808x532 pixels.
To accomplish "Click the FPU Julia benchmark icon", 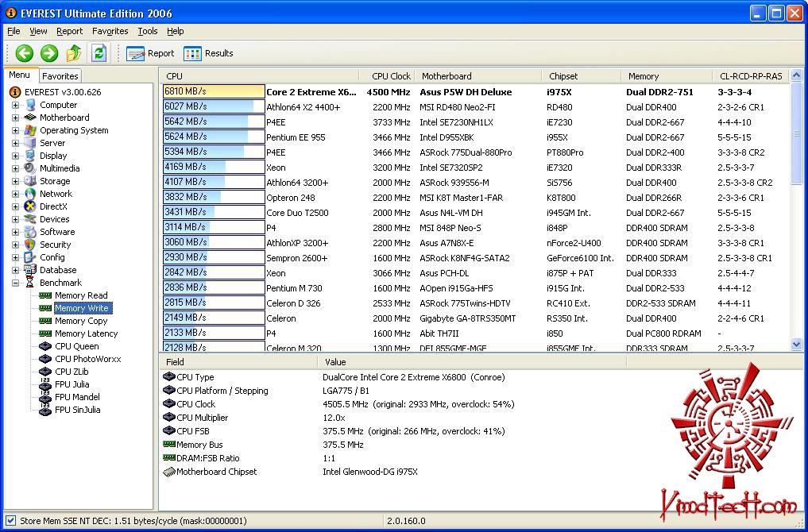I will pyautogui.click(x=45, y=384).
